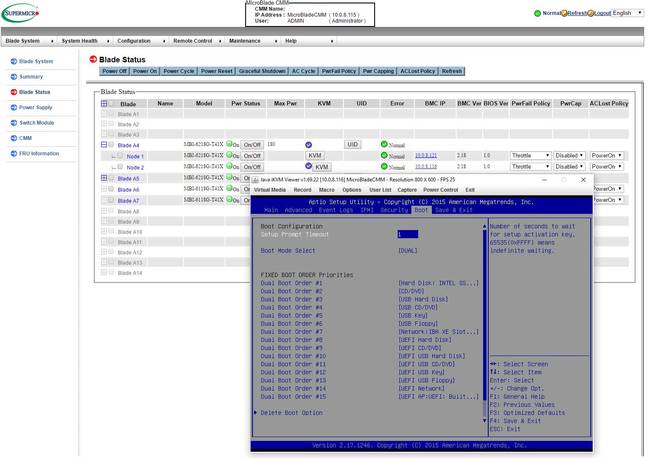Select Setup Prompt Timeout value field in BIOS

(x=407, y=234)
